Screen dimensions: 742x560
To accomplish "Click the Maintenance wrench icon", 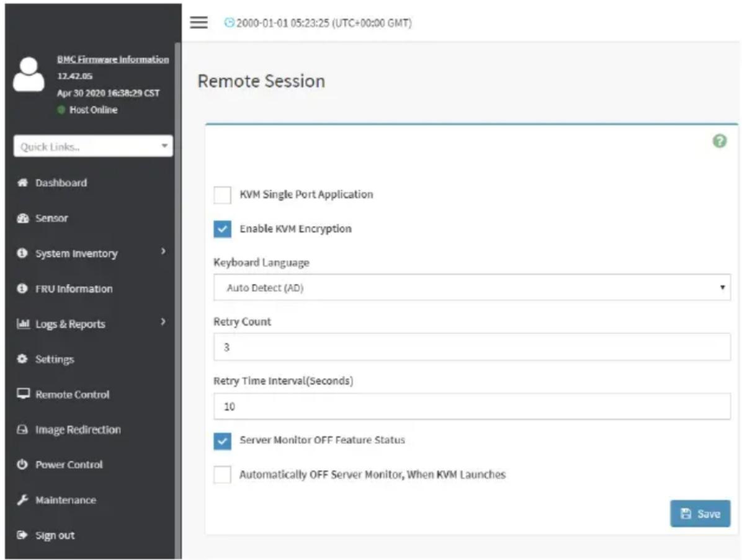I will pos(22,500).
